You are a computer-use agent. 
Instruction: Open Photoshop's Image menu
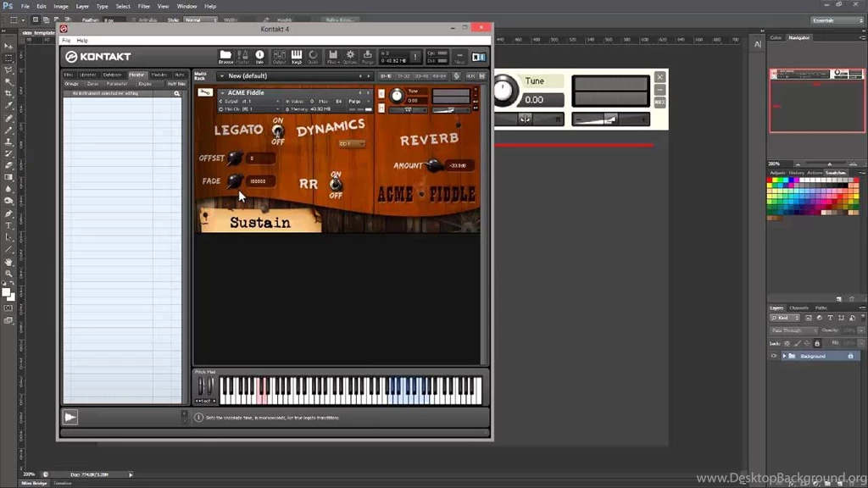pos(60,6)
